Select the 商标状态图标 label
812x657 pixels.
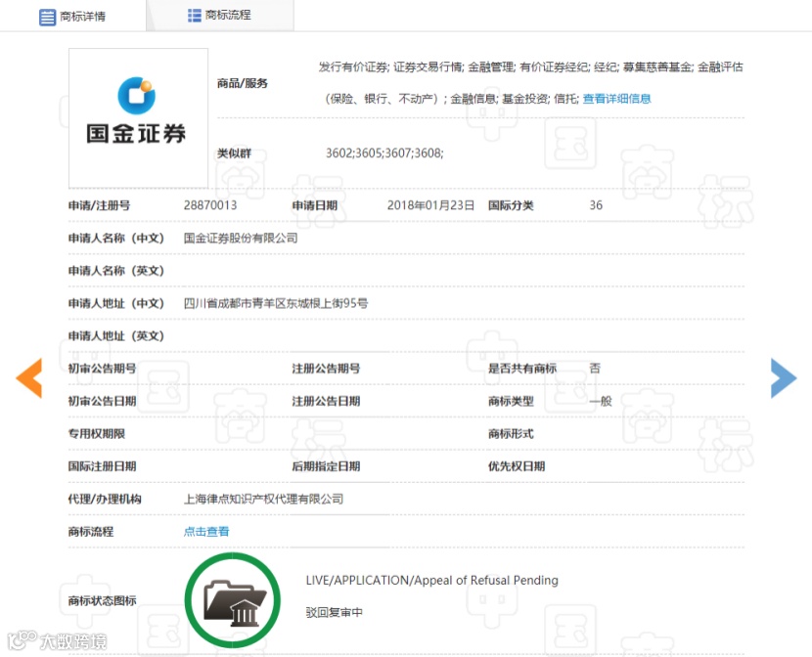coord(102,600)
